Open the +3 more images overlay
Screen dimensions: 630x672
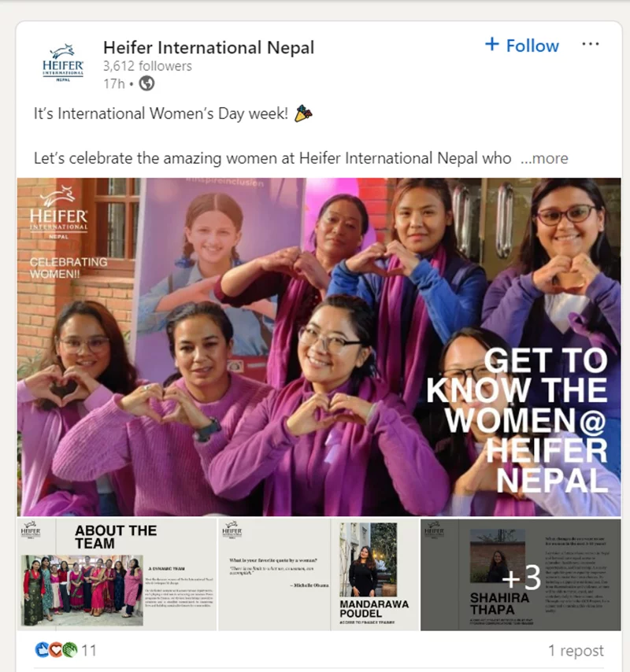coord(521,574)
